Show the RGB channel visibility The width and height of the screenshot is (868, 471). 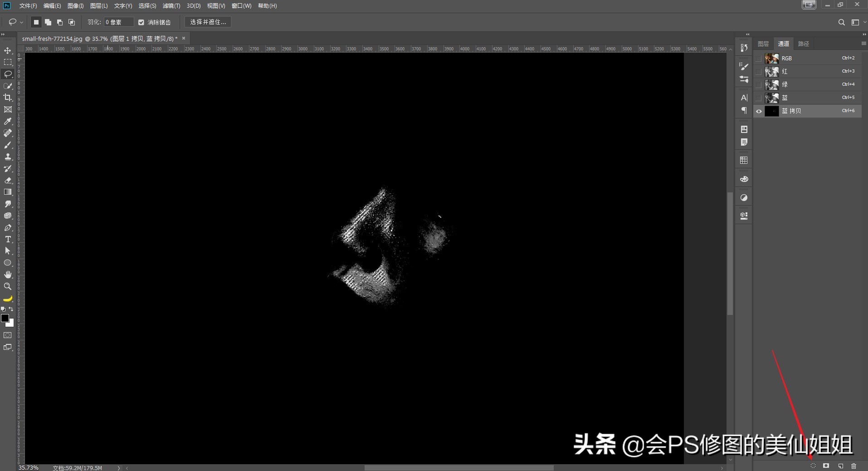point(759,58)
